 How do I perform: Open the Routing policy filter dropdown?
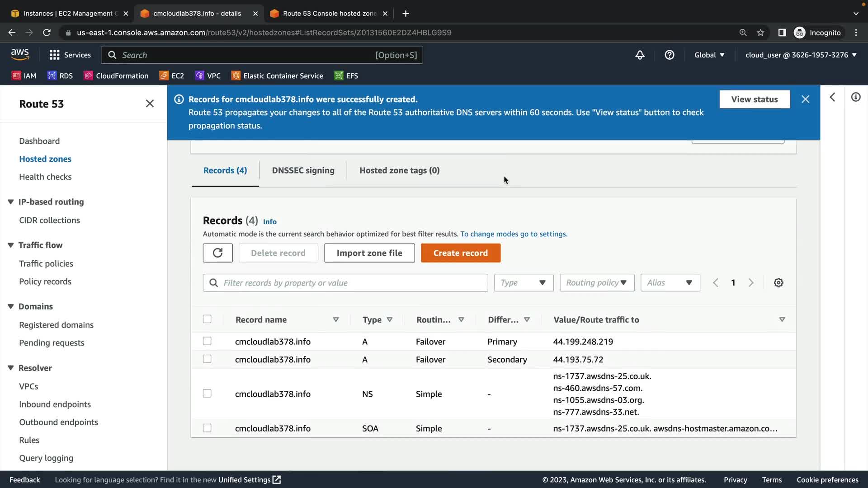(597, 283)
